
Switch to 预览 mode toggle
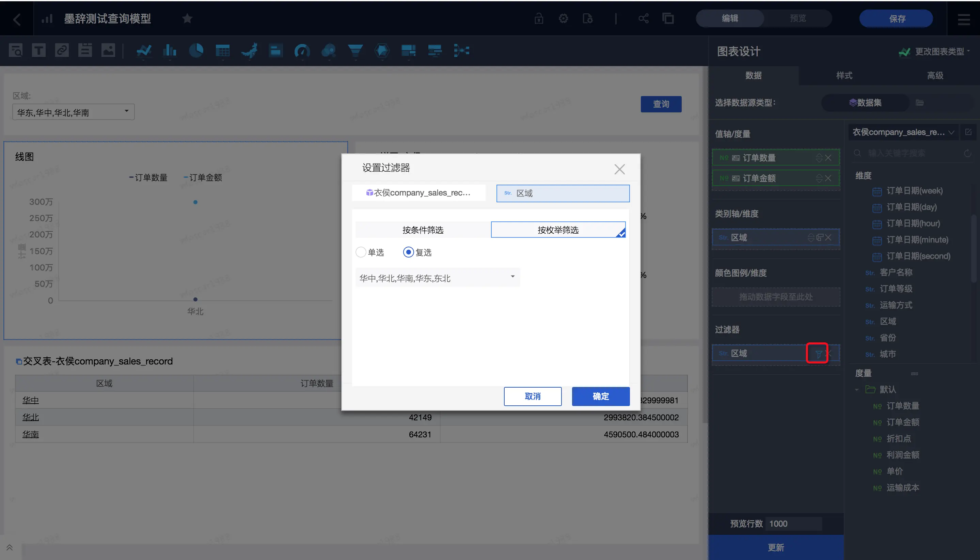[x=798, y=18]
